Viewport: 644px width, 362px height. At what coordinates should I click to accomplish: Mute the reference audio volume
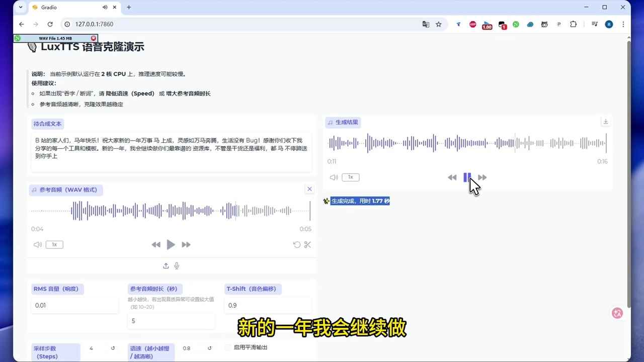38,245
